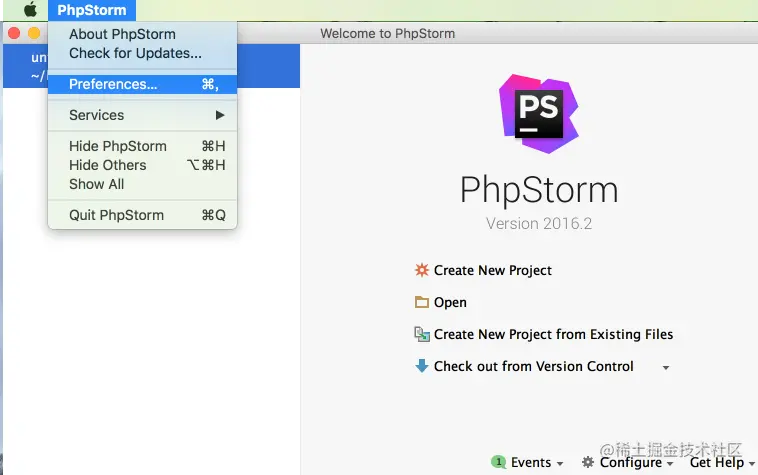Image resolution: width=758 pixels, height=475 pixels.
Task: Click Create New Project from Existing Files
Action: pyautogui.click(x=554, y=334)
